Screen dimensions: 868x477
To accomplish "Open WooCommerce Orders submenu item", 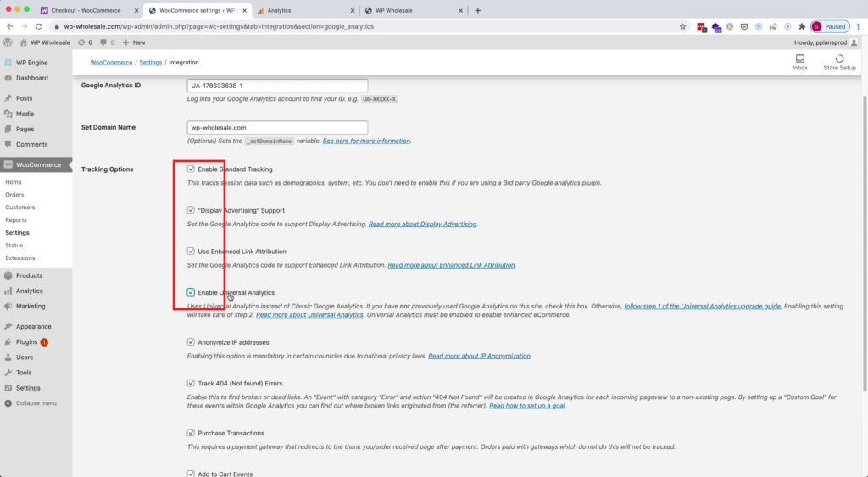I will click(15, 195).
